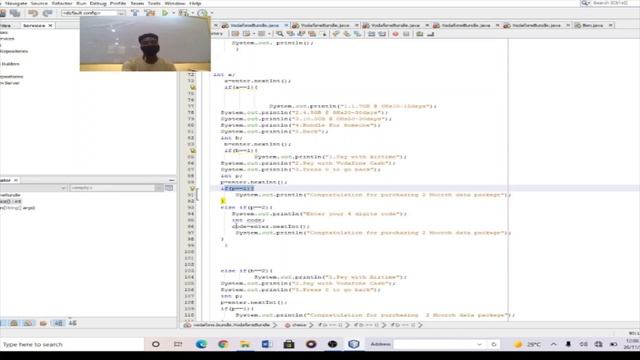
Task: Toggle Sort by Name in Navigator
Action: (58, 323)
